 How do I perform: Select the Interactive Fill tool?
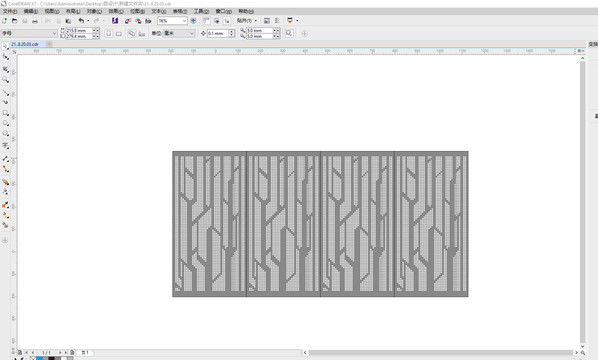pos(5,215)
